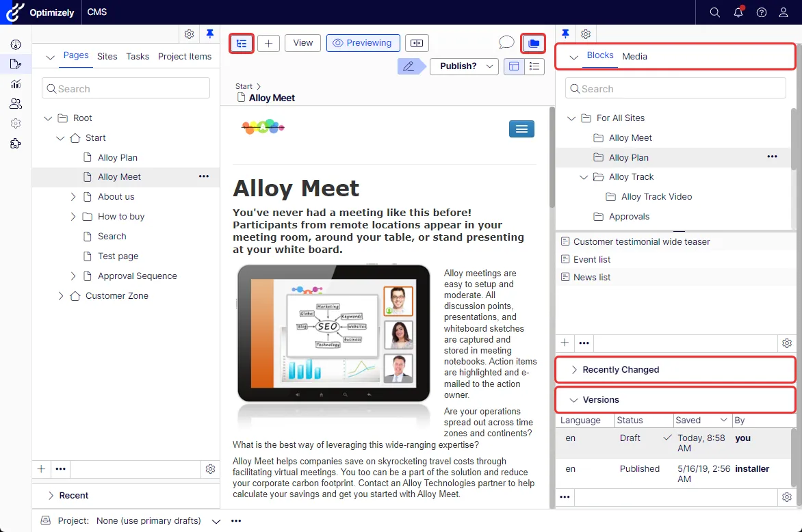Viewport: 802px width, 532px height.
Task: Switch to the Media tab
Action: [635, 56]
